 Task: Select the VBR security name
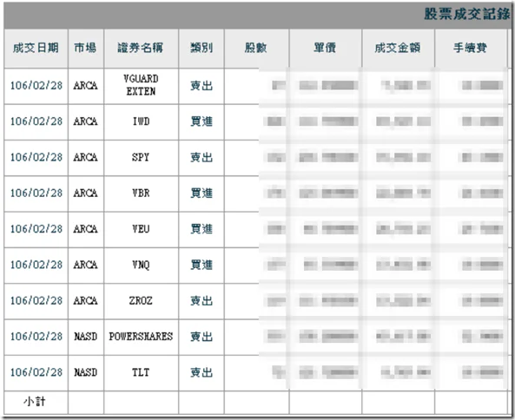[x=141, y=193]
